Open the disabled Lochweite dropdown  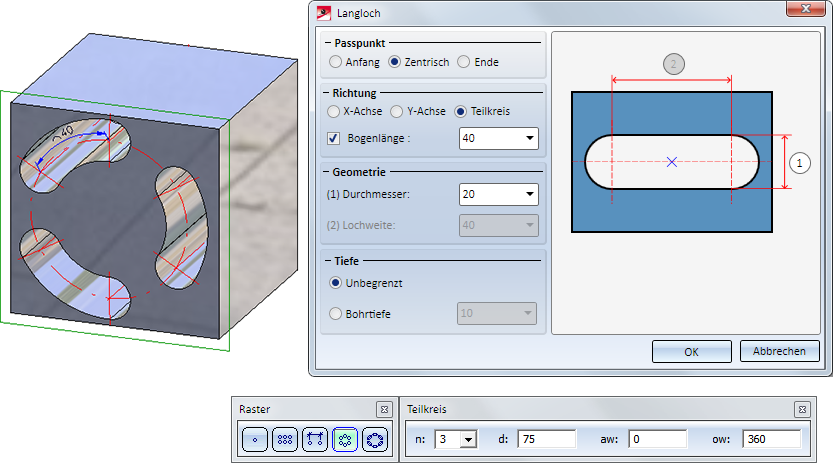pyautogui.click(x=530, y=225)
